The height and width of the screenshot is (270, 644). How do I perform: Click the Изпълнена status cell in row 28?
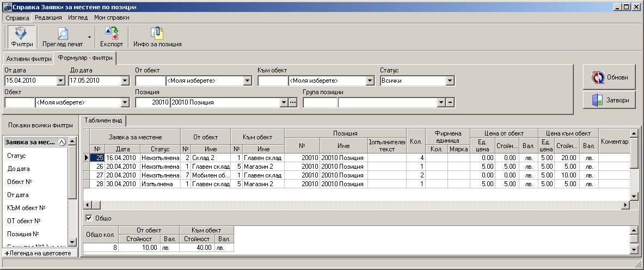coord(160,184)
